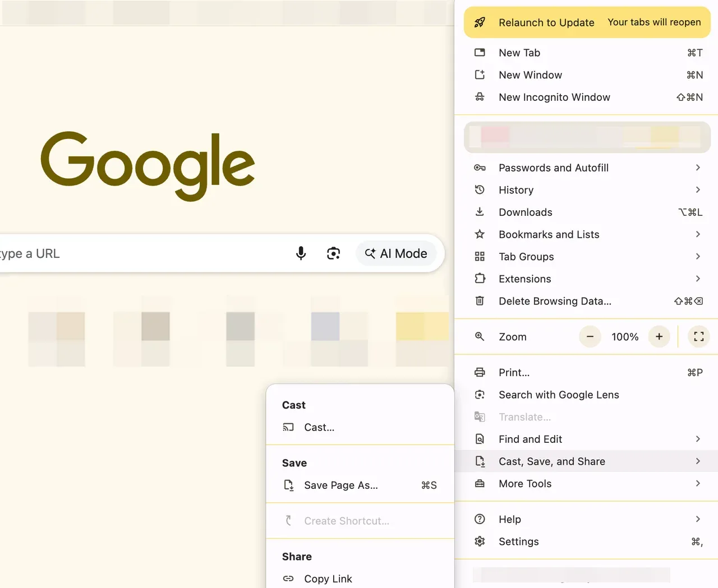This screenshot has width=718, height=588.
Task: Click the Bookmarks star icon
Action: (480, 234)
